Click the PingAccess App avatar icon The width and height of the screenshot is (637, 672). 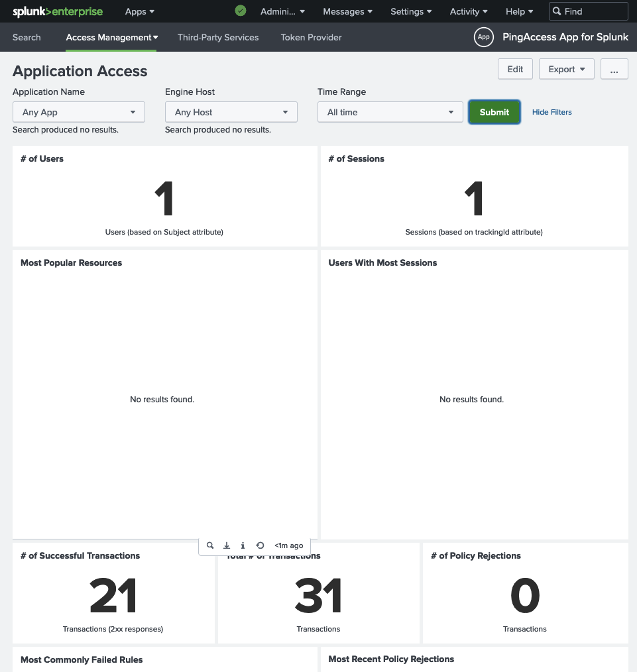pyautogui.click(x=483, y=37)
